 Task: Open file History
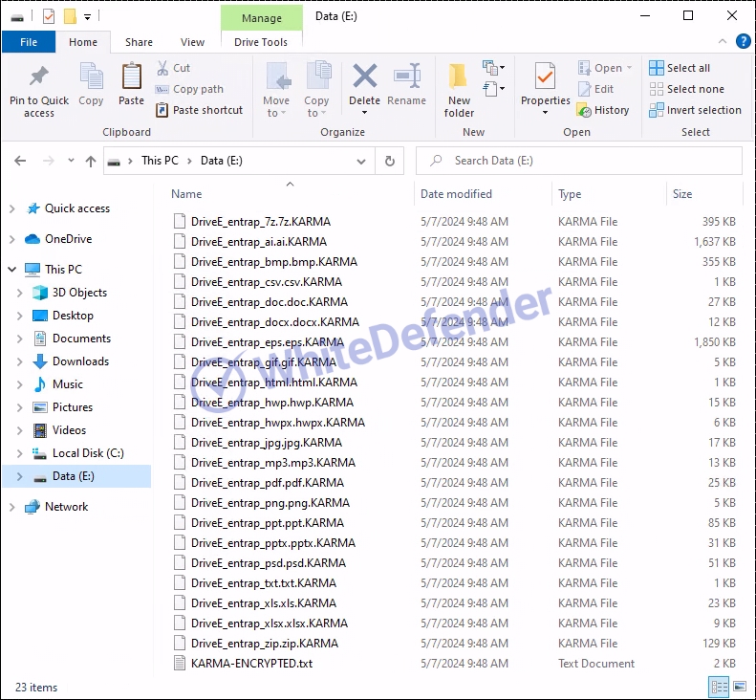tap(603, 111)
